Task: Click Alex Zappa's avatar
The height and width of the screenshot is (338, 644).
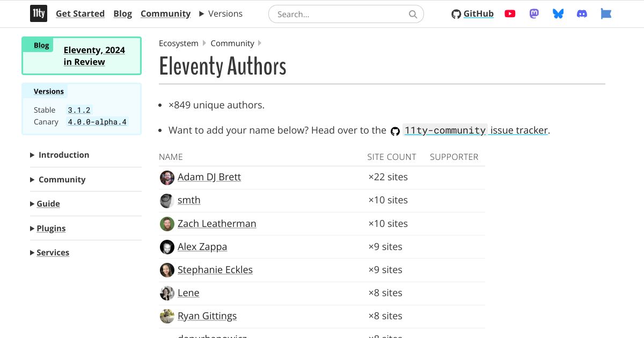Action: point(167,247)
